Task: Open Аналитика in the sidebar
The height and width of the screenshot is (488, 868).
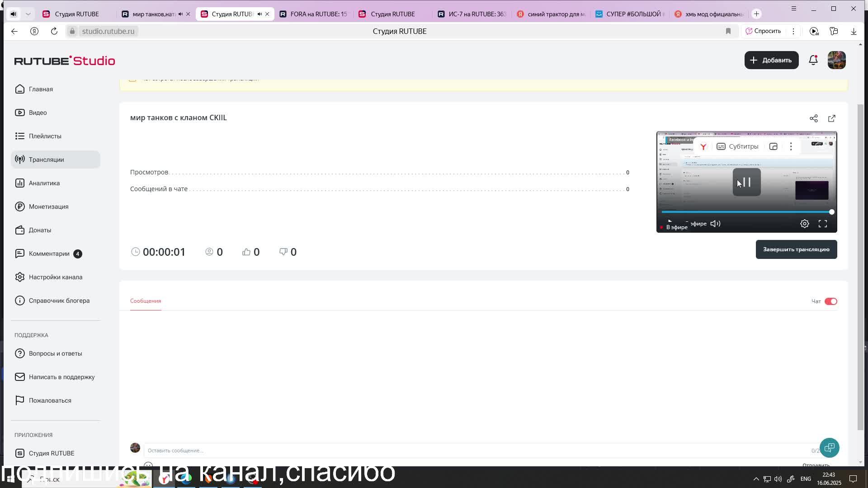Action: (55, 183)
